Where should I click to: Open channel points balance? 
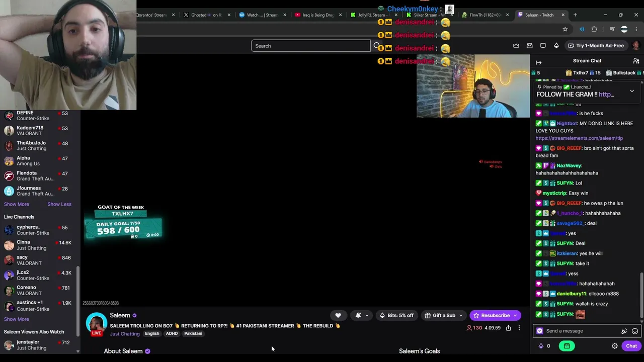click(x=544, y=346)
